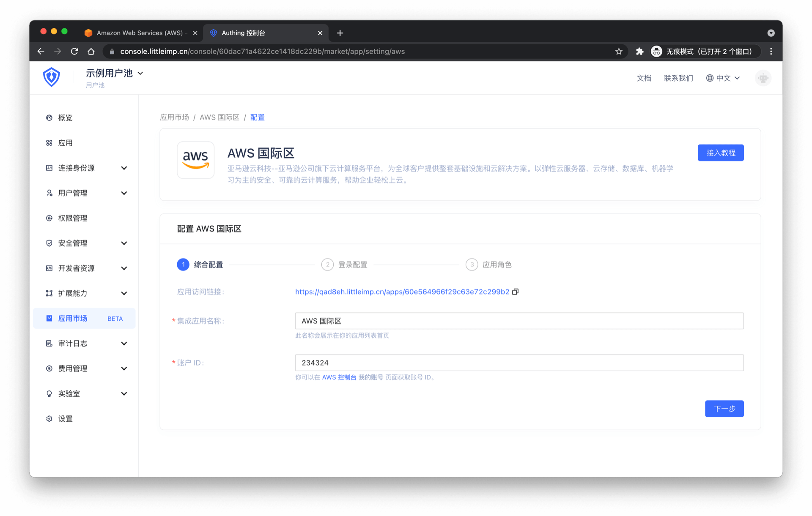Open the browser extensions puzzle icon
The height and width of the screenshot is (516, 812).
pos(639,52)
